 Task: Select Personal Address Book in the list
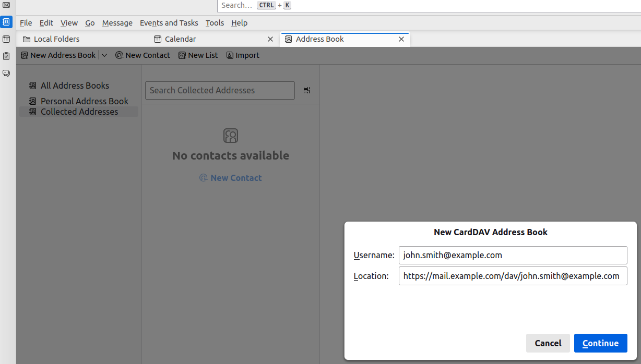coord(84,101)
